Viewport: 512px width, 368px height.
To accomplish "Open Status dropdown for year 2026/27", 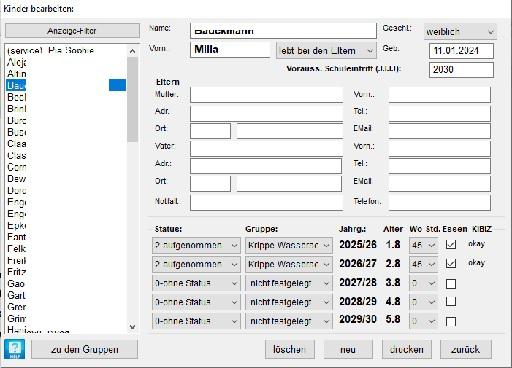I will pos(196,264).
